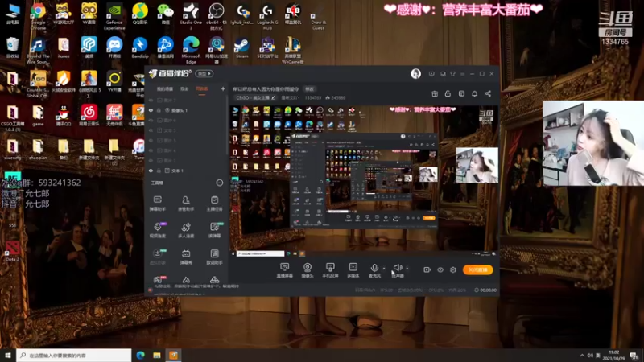Add a new scene with the plus button
The width and height of the screenshot is (644, 362).
(x=223, y=88)
